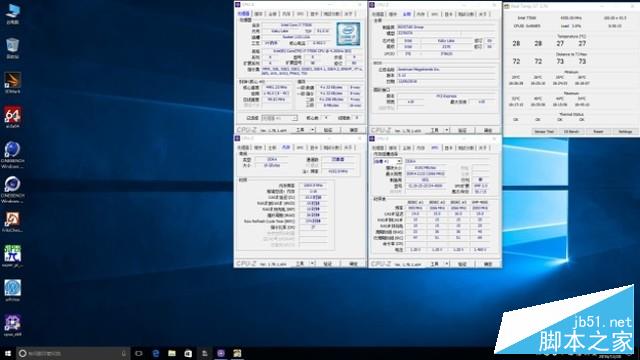Switch to SPD tab in memory window
The width and height of the screenshot is (640, 360).
pyautogui.click(x=300, y=148)
